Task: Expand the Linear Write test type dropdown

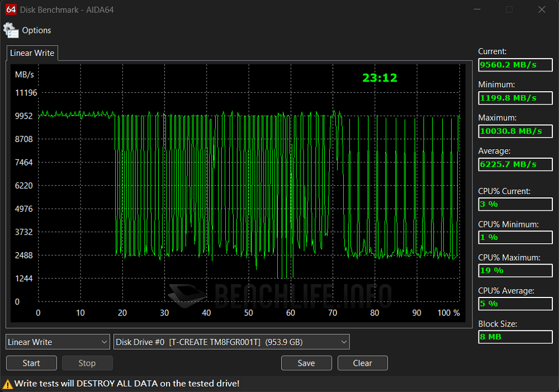Action: [x=58, y=342]
